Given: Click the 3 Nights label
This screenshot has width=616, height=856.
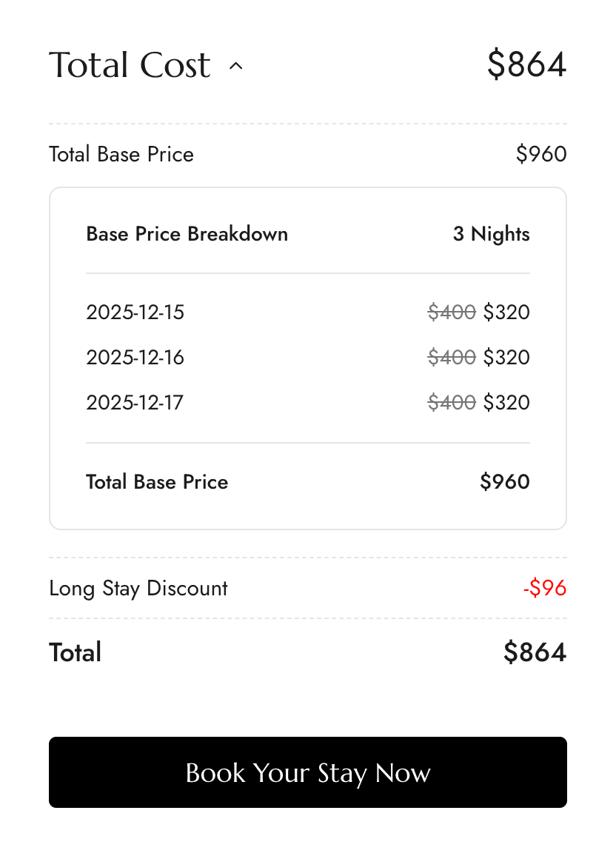Looking at the screenshot, I should click(491, 234).
